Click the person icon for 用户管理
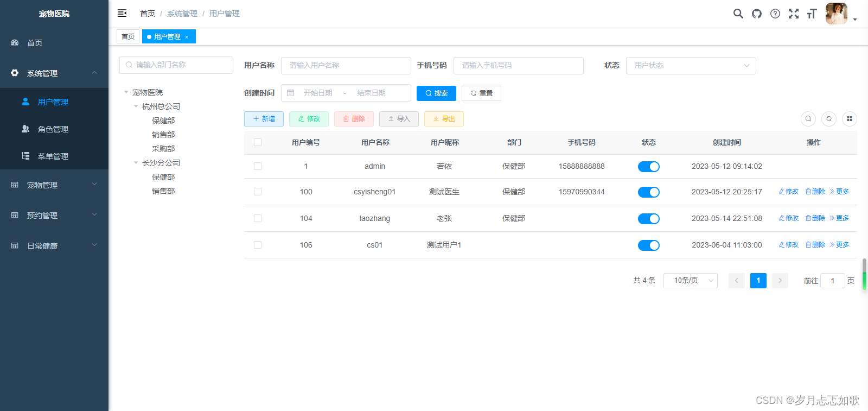Viewport: 868px width, 411px height. coord(25,102)
